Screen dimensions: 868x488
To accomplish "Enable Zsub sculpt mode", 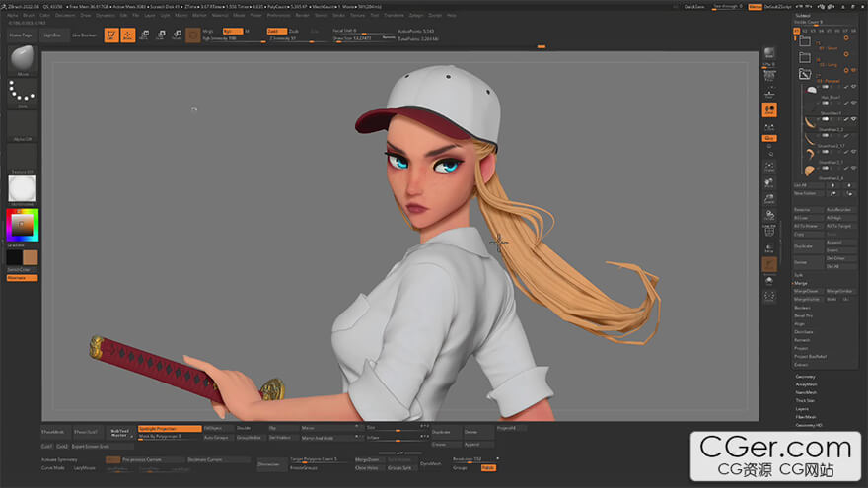I will click(294, 31).
